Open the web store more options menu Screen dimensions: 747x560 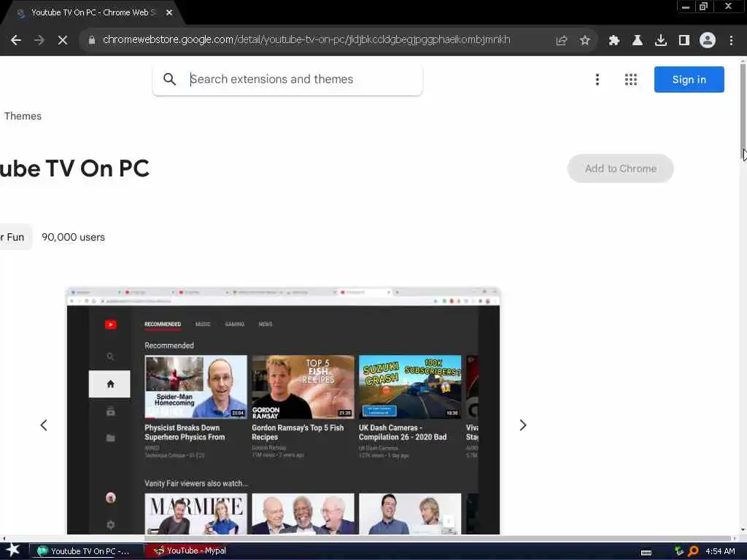(597, 79)
